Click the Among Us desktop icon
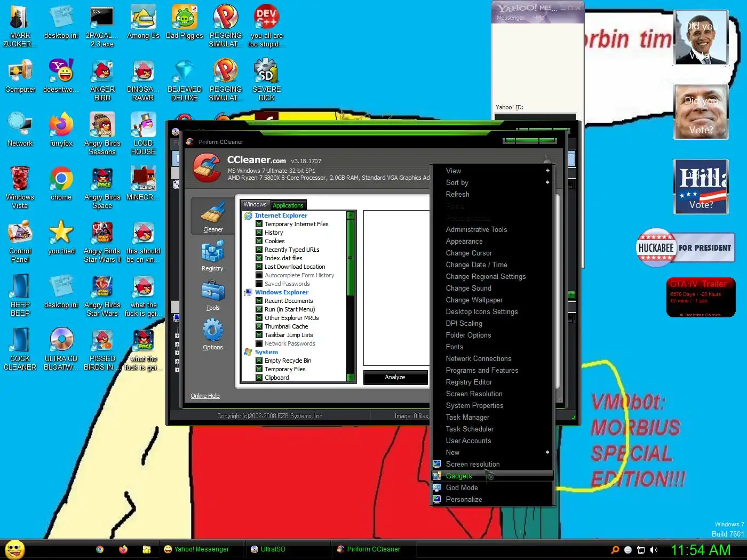The image size is (747, 560). pyautogui.click(x=143, y=22)
